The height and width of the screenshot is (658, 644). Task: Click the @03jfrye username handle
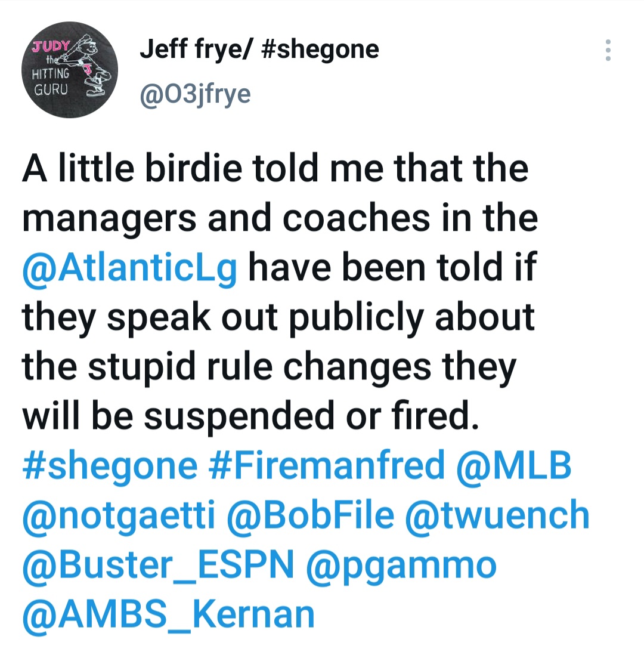(195, 94)
